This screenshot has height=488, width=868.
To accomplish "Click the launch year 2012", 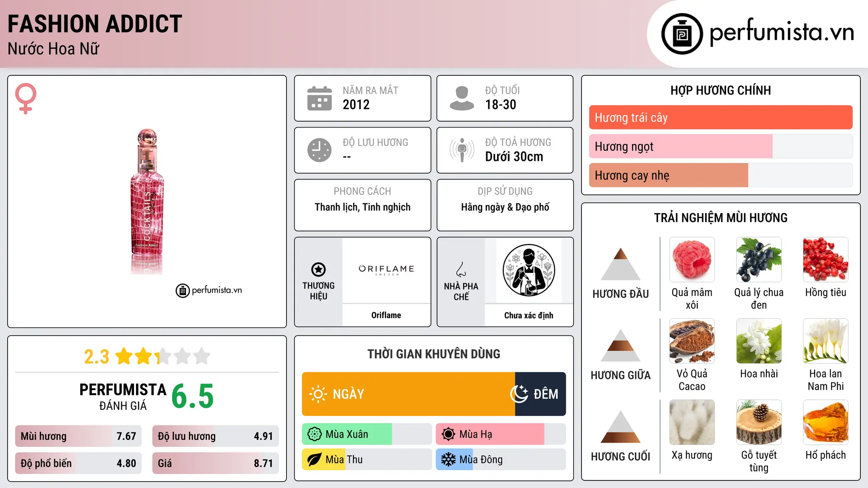I will [x=356, y=105].
